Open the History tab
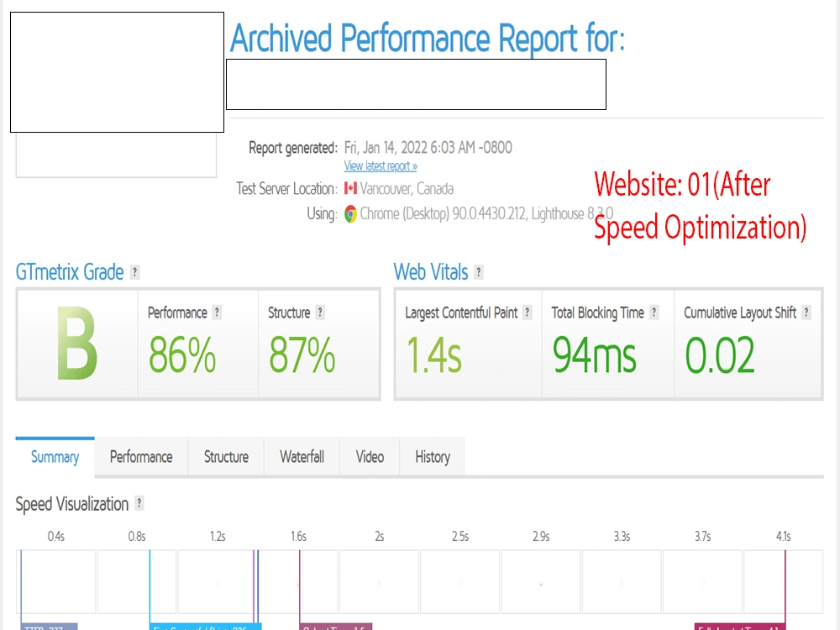 click(x=433, y=457)
